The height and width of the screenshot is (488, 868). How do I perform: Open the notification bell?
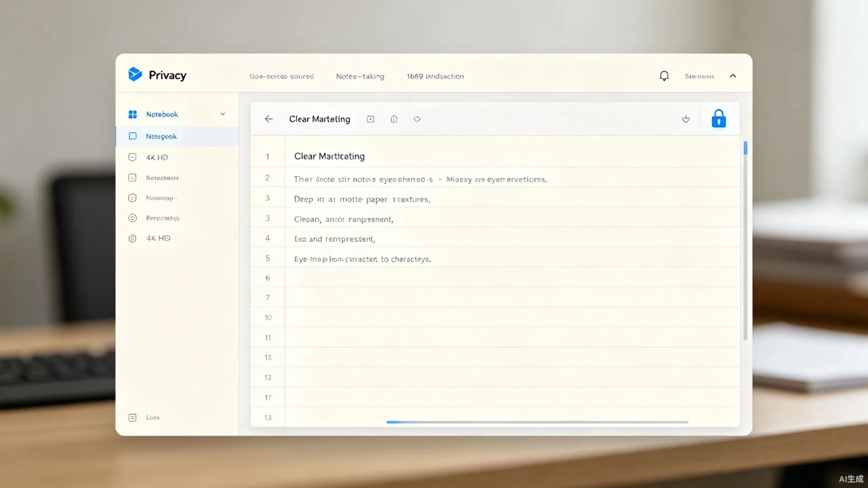(x=664, y=76)
